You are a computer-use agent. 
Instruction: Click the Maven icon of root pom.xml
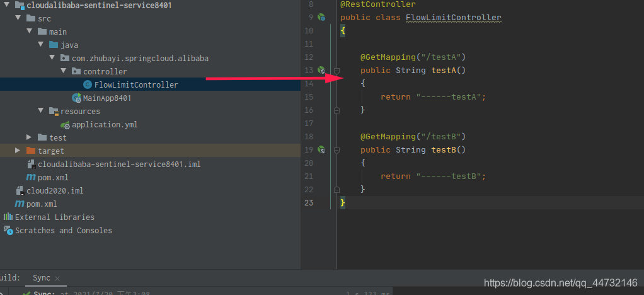coord(20,204)
